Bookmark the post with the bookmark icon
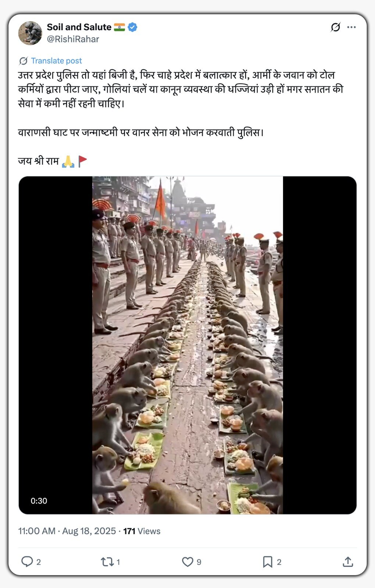Image resolution: width=375 pixels, height=588 pixels. tap(267, 562)
